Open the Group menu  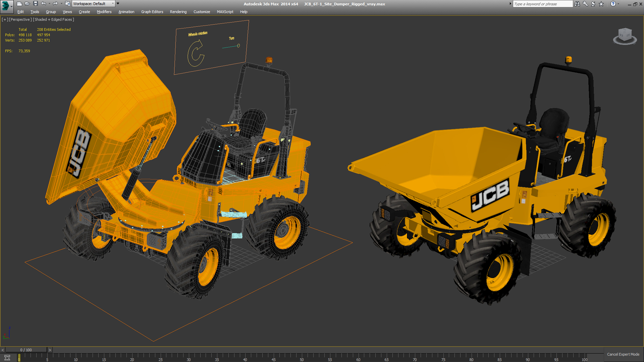click(51, 12)
